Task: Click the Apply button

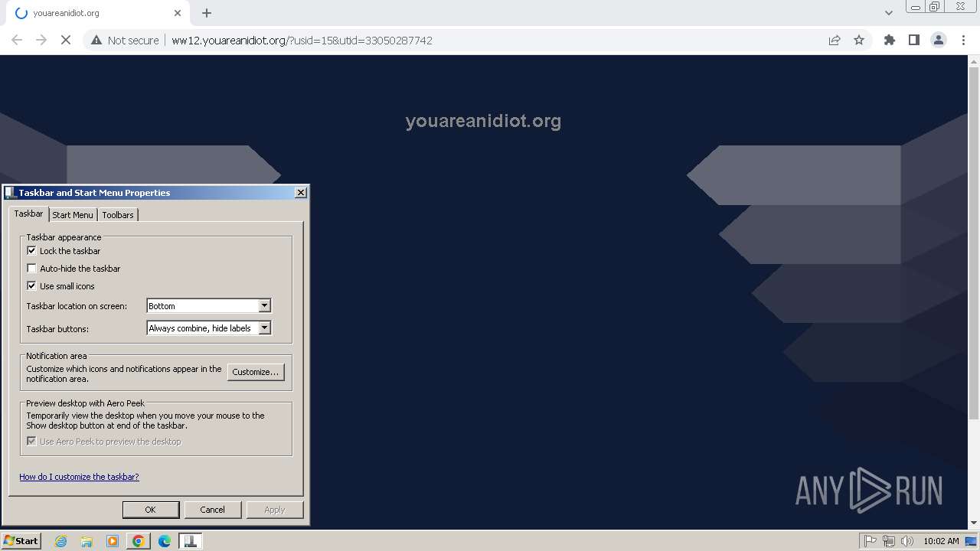Action: pos(274,510)
